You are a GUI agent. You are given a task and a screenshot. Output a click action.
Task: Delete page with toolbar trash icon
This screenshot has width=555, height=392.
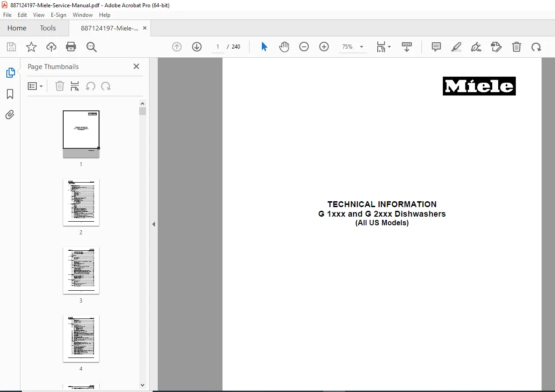(516, 47)
